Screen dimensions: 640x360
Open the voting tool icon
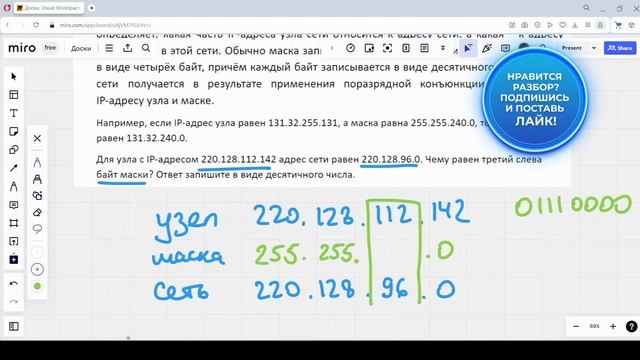(406, 48)
